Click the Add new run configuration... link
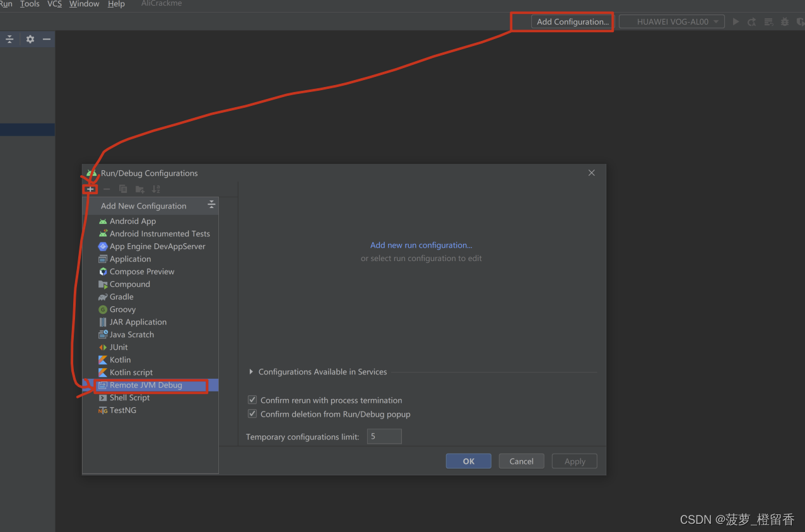The width and height of the screenshot is (805, 532). coord(421,245)
